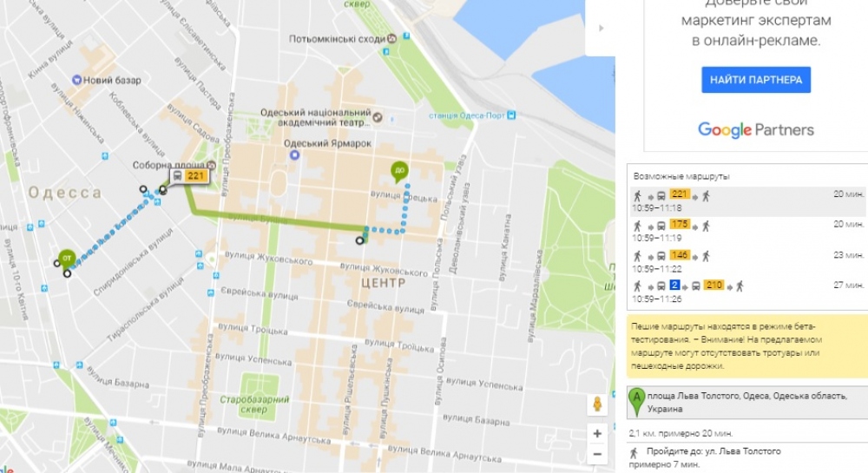This screenshot has width=868, height=473.
Task: Select the route option with bus 221
Action: tap(746, 201)
